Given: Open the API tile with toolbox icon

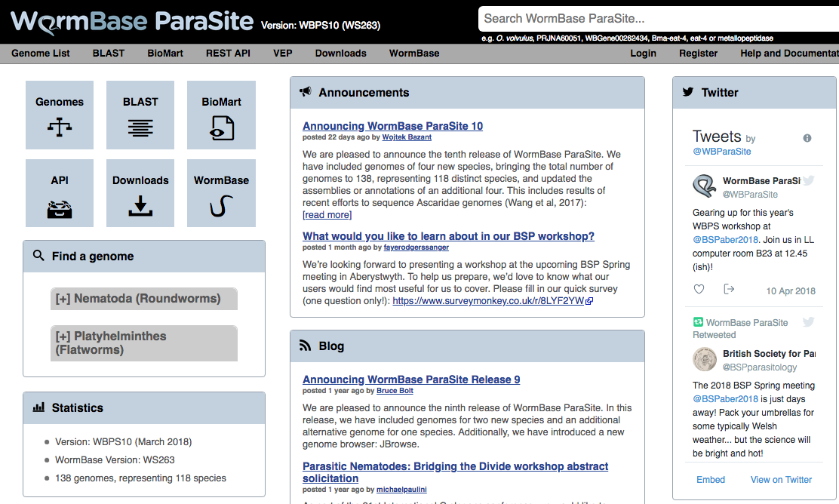Looking at the screenshot, I should 60,193.
